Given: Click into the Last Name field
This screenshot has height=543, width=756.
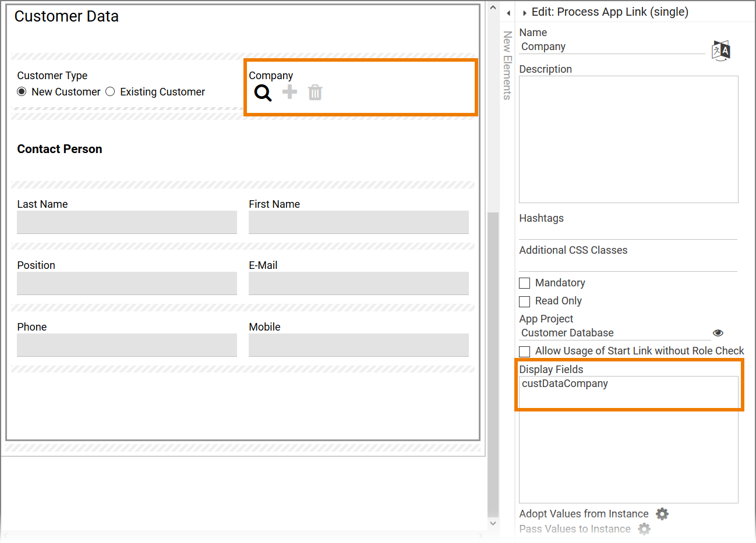Looking at the screenshot, I should [x=127, y=222].
